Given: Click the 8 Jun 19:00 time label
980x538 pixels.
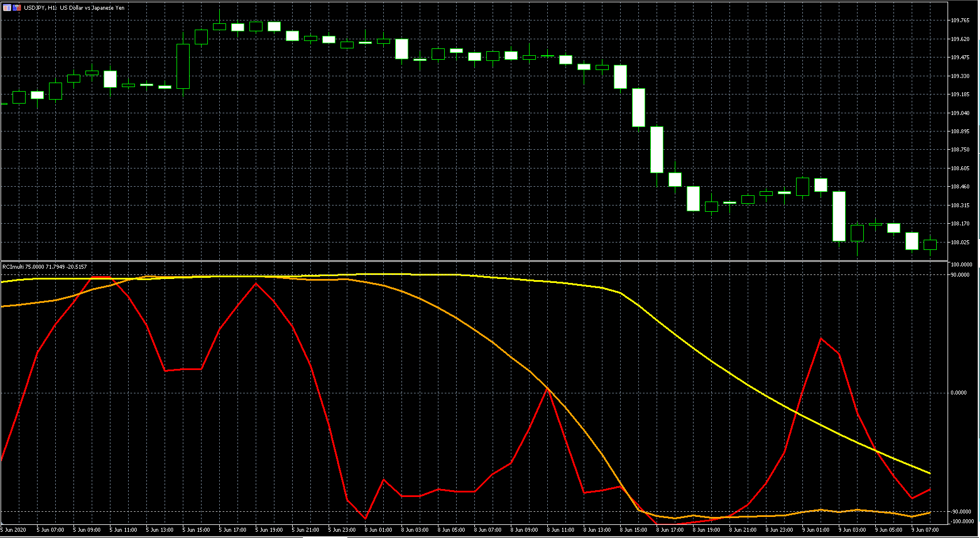Looking at the screenshot, I should click(x=706, y=530).
